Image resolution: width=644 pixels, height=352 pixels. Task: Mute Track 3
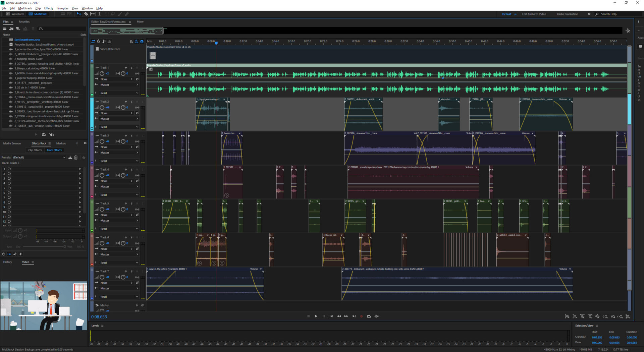tap(126, 135)
